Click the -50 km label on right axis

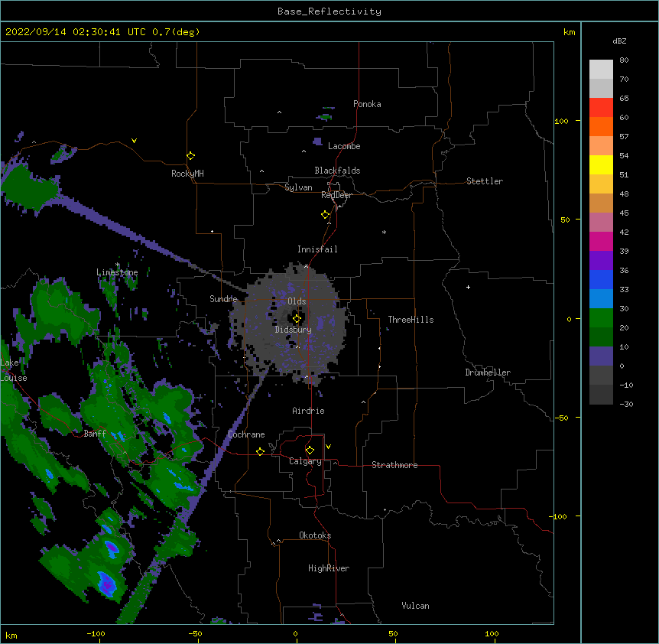point(561,418)
